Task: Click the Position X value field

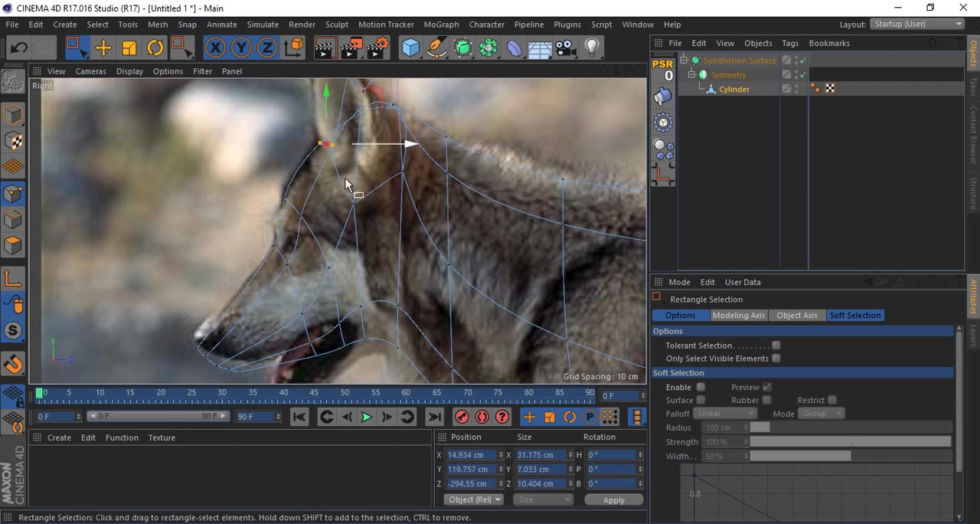Action: click(x=470, y=455)
